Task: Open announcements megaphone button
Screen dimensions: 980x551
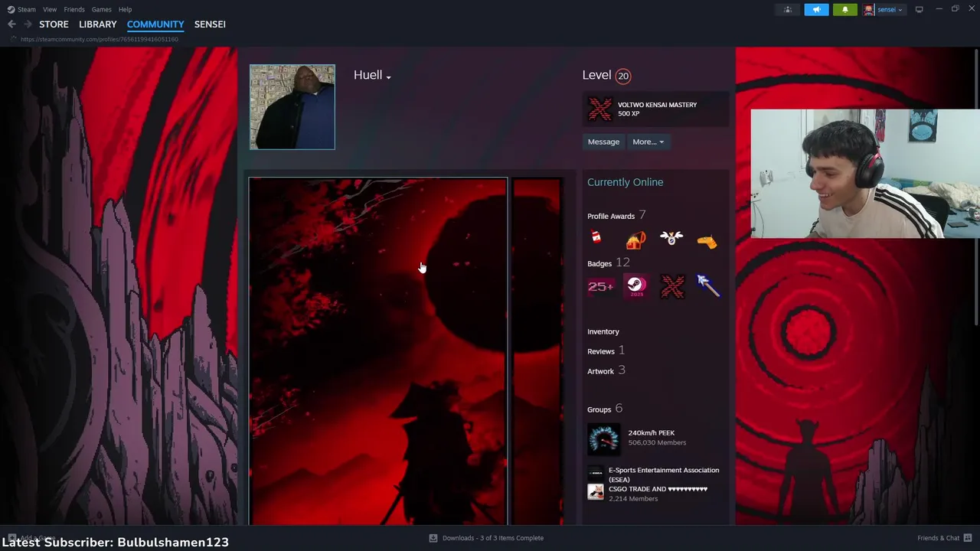Action: [816, 9]
